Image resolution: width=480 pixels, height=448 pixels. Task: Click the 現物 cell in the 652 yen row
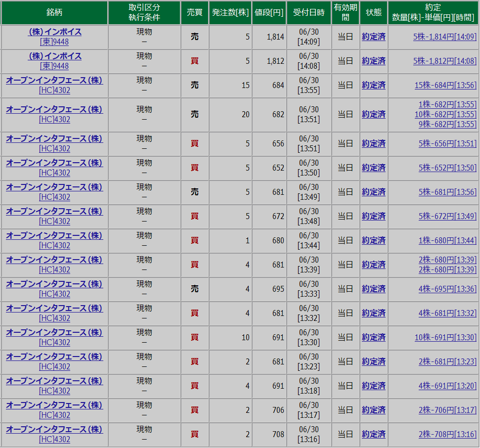pyautogui.click(x=144, y=168)
